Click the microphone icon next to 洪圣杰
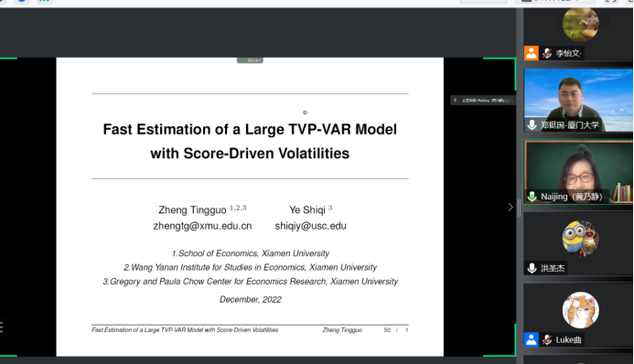 point(532,268)
